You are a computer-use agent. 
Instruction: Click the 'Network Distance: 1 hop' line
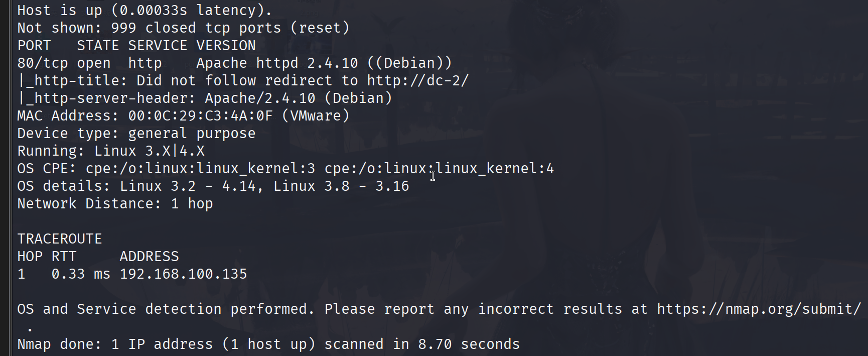115,203
